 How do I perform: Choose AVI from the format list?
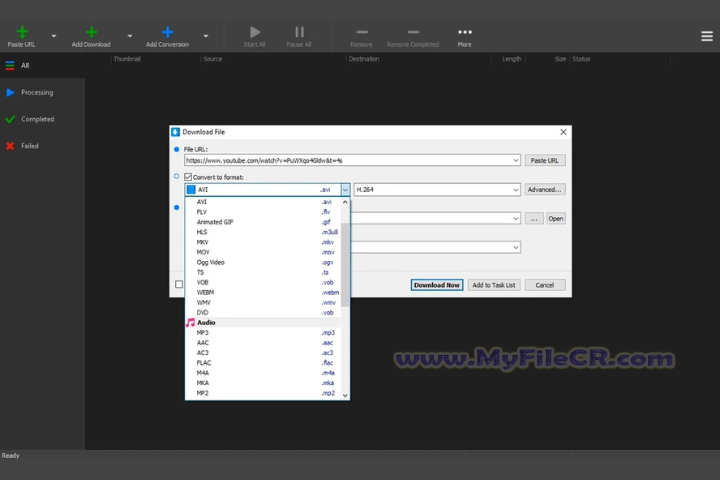click(263, 202)
